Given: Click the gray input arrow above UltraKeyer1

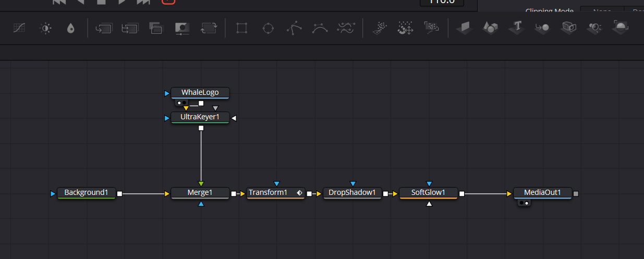Looking at the screenshot, I should click(x=215, y=108).
